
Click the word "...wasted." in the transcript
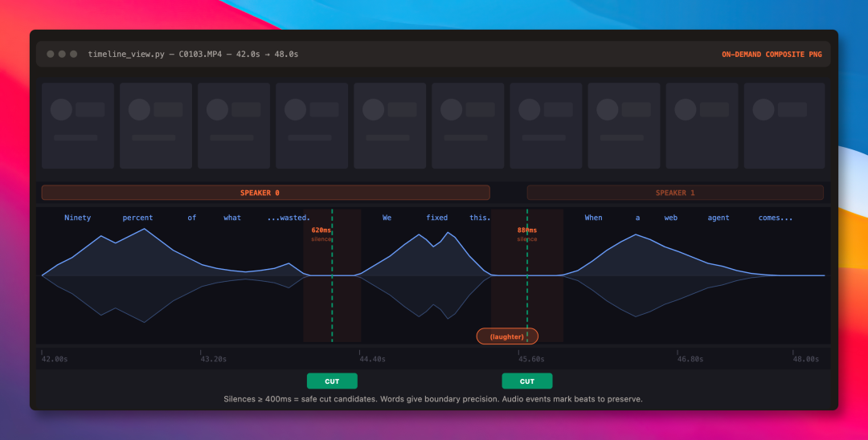tap(289, 218)
